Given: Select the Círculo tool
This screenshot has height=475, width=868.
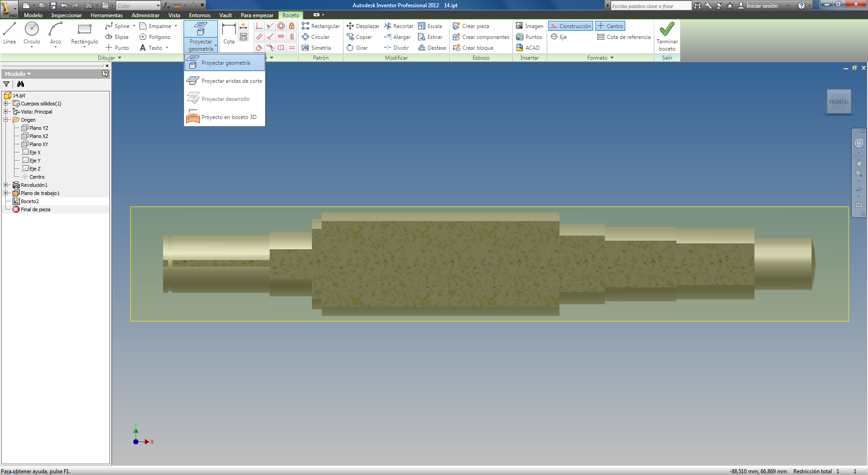Looking at the screenshot, I should point(32,34).
